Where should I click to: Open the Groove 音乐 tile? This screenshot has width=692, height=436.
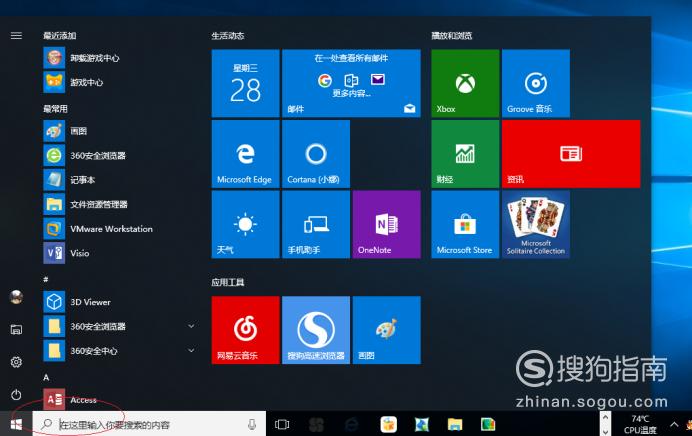tap(536, 83)
